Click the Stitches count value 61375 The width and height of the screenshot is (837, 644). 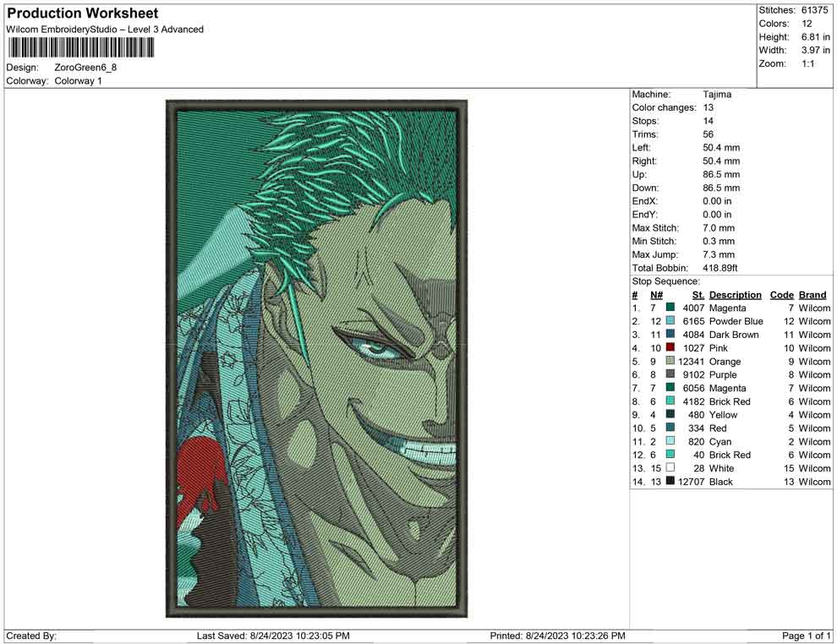815,10
